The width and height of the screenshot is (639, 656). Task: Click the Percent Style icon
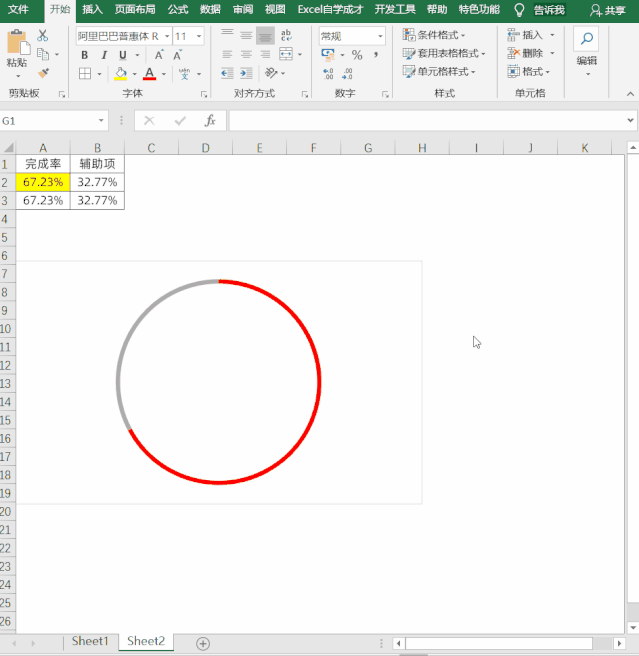[357, 55]
